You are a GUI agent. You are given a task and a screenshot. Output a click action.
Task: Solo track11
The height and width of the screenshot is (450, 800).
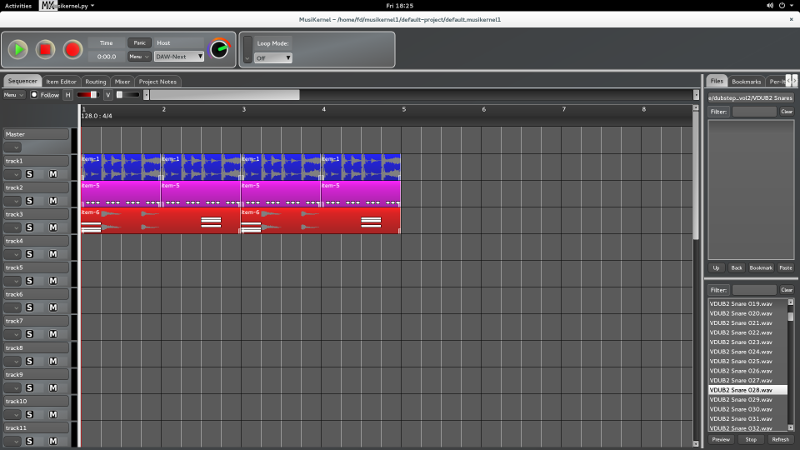[30, 441]
